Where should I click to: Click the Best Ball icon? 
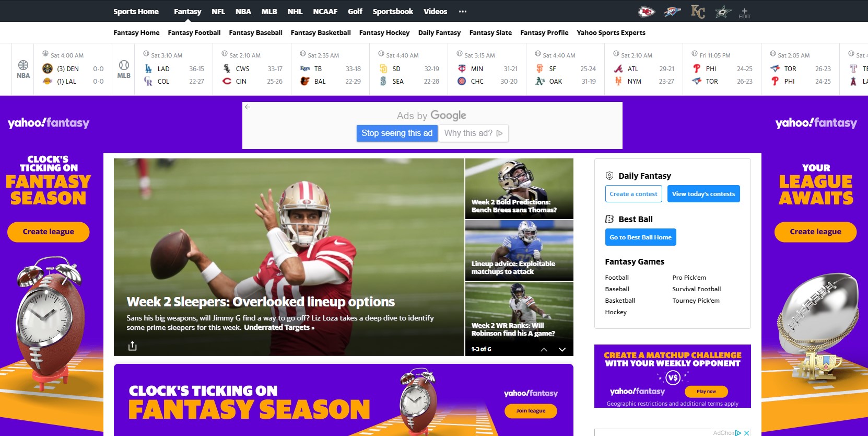[x=609, y=219]
